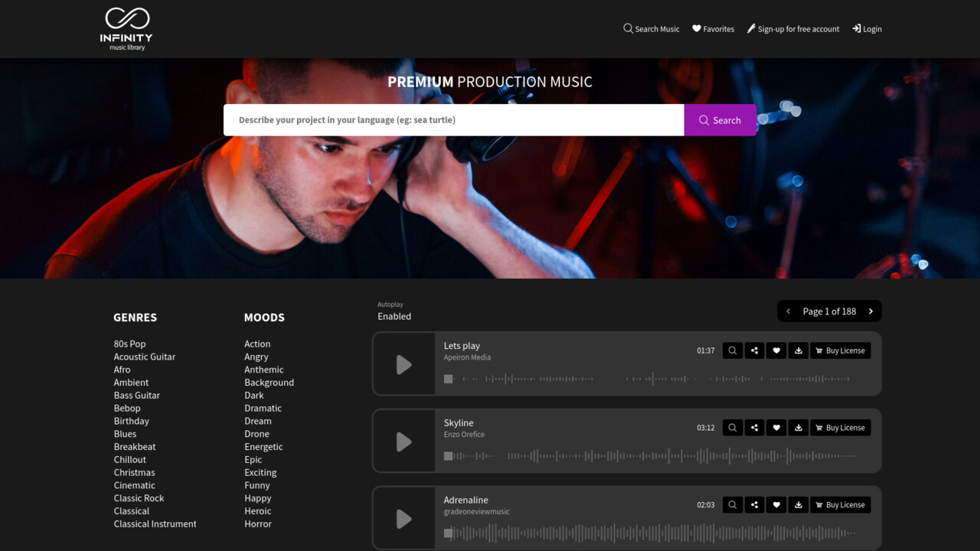Download the Lets play track
Viewport: 980px width, 551px height.
point(799,350)
